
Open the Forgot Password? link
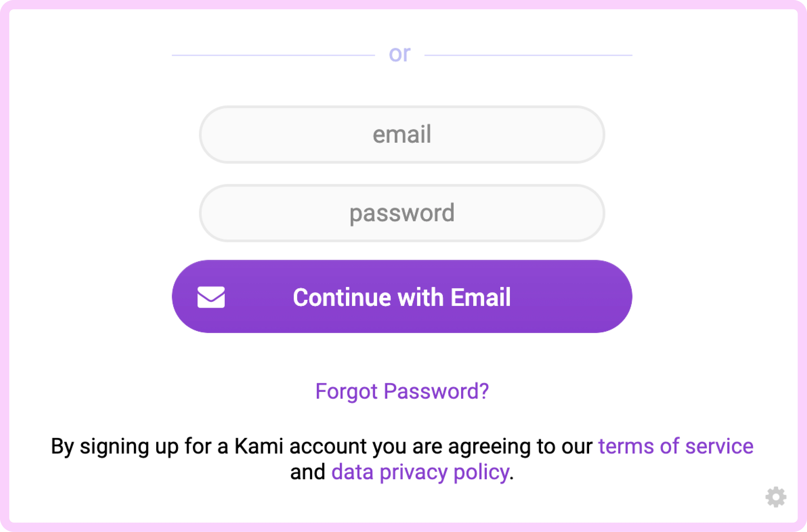402,391
